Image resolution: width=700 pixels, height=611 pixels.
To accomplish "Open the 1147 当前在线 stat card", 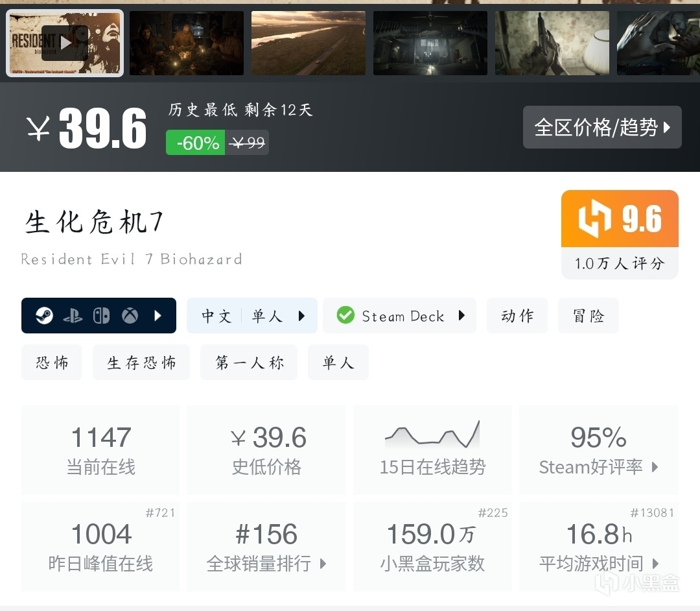I will click(100, 449).
